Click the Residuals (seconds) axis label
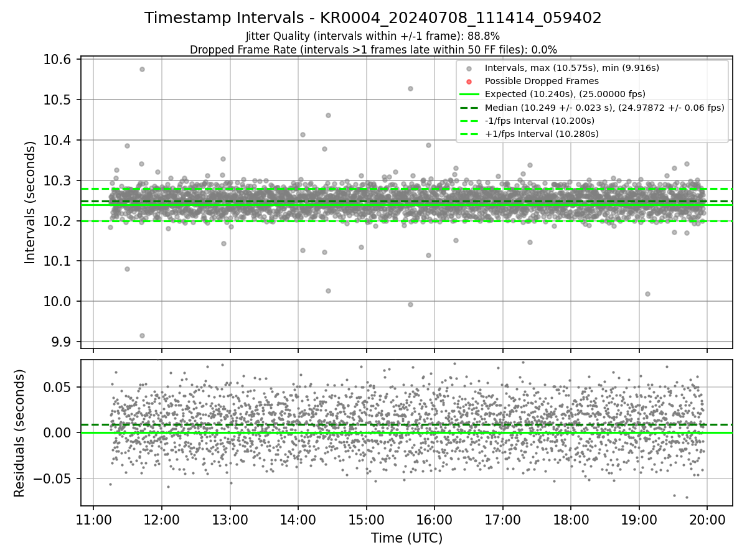Viewport: 747px width, 560px height. coord(19,432)
